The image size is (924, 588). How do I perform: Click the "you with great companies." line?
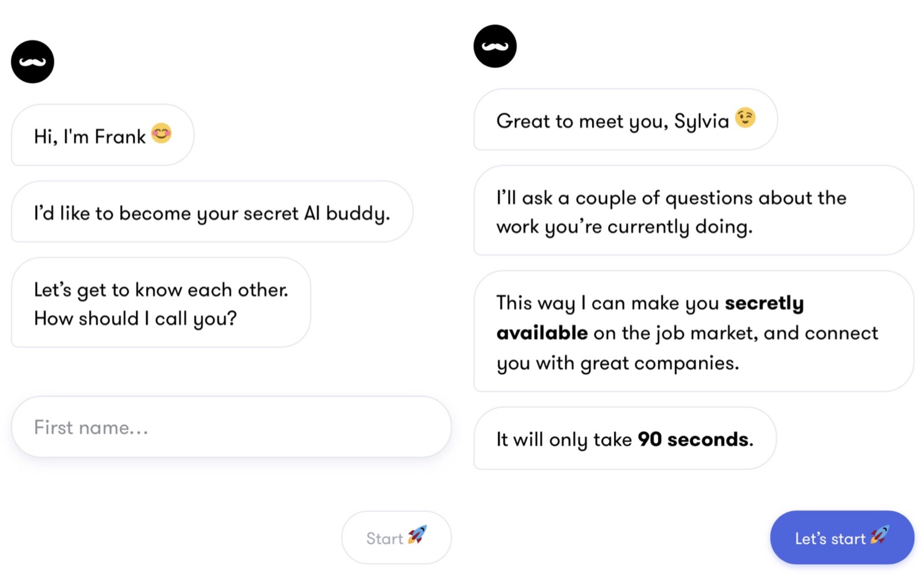[618, 363]
